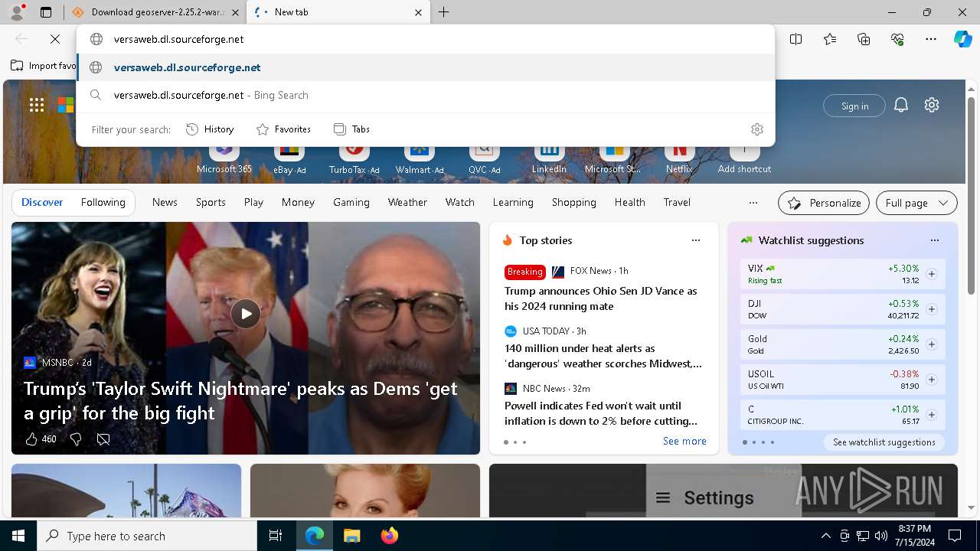The height and width of the screenshot is (551, 980).
Task: Open Top stories more options
Action: pyautogui.click(x=696, y=240)
